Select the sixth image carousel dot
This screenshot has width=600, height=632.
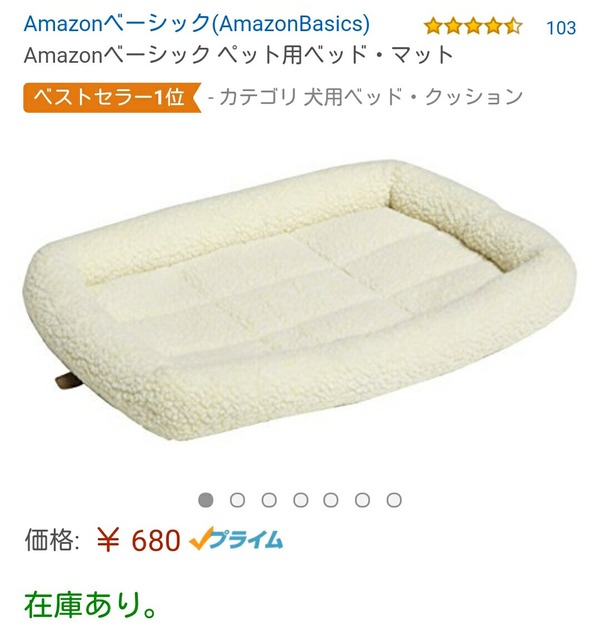coord(362,500)
